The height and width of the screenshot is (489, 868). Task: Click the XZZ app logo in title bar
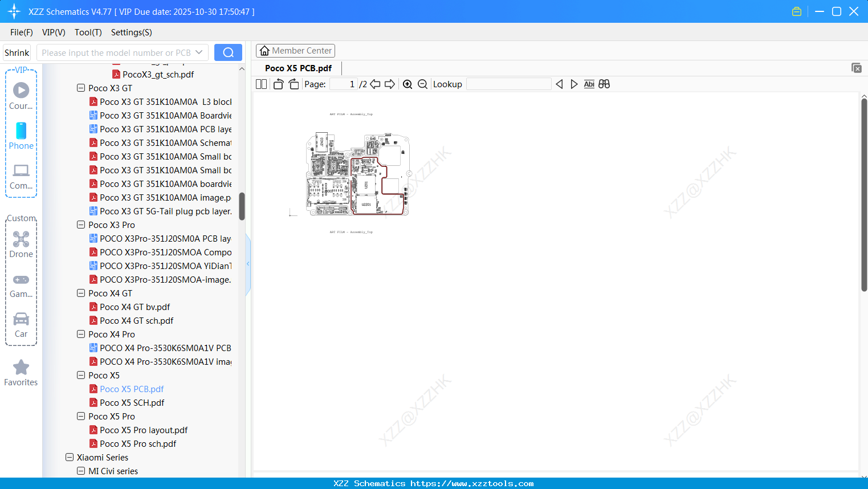click(14, 11)
